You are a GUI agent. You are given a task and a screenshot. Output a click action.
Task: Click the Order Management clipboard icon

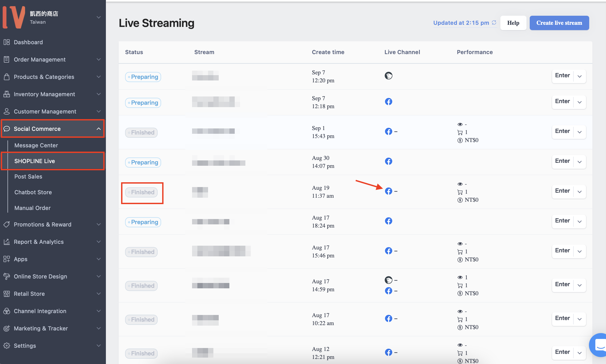tap(7, 59)
